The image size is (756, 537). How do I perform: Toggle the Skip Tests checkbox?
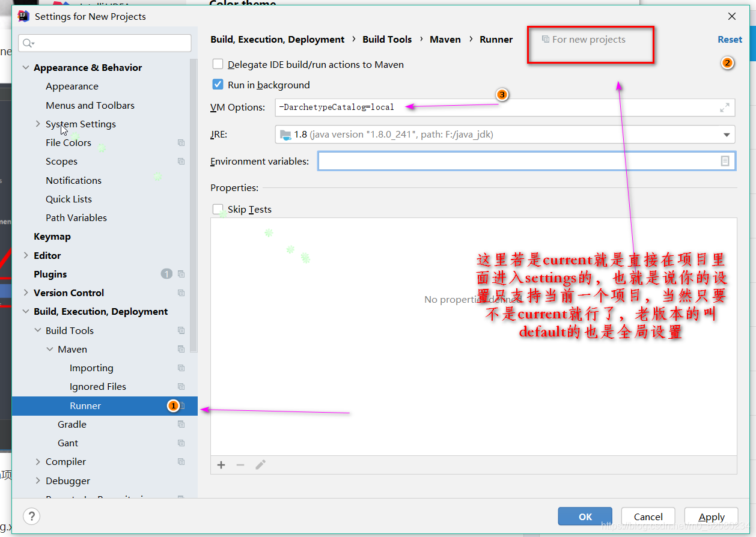(218, 209)
